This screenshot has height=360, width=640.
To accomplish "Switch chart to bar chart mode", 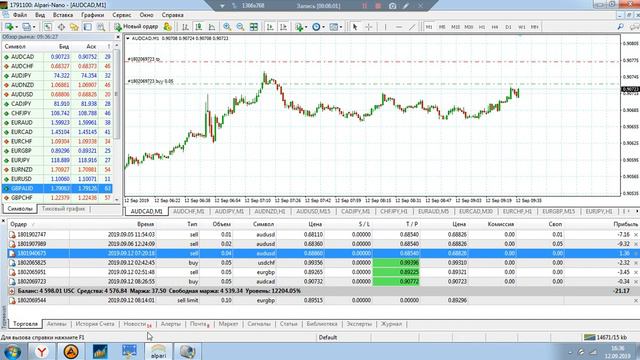I will 185,27.
